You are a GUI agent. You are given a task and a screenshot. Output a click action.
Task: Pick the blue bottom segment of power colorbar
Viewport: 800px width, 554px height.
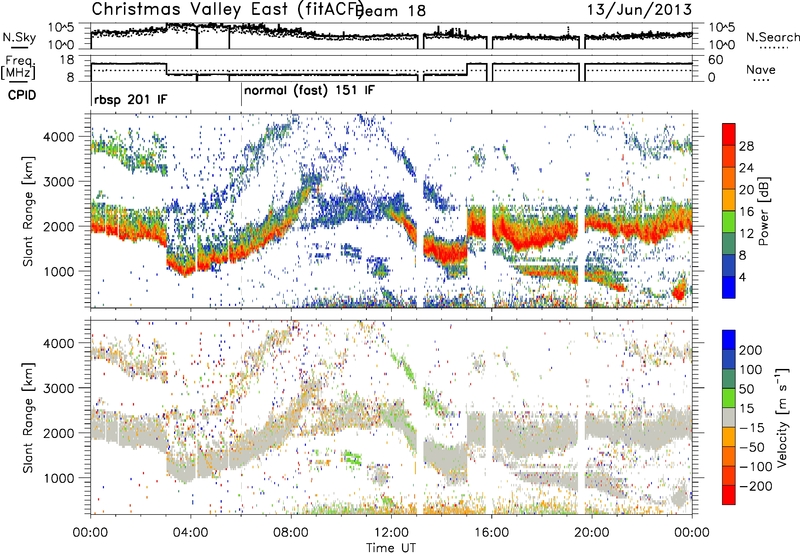pyautogui.click(x=729, y=287)
